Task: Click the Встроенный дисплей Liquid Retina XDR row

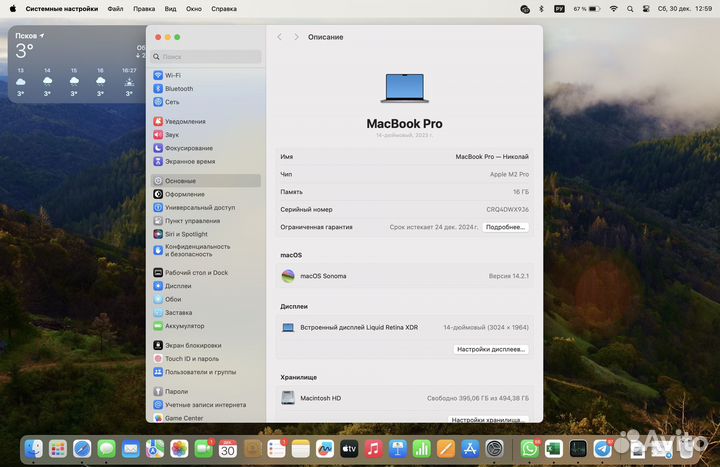Action: coord(404,327)
